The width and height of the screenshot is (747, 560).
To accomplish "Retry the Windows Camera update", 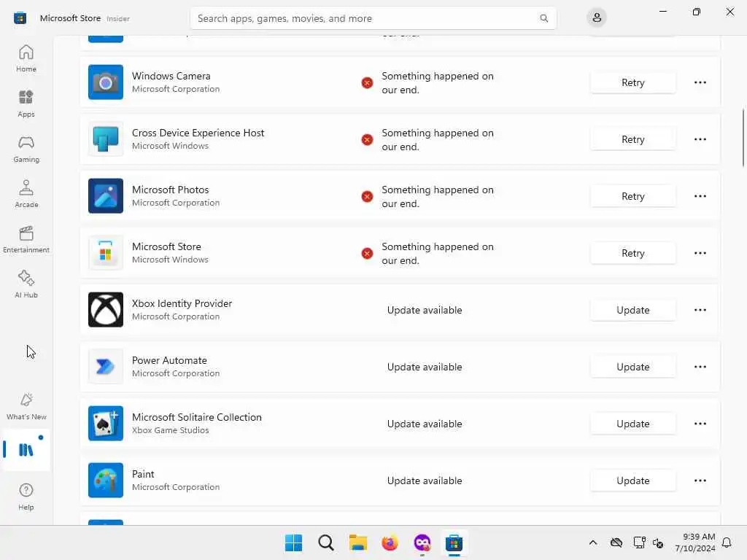I will [x=632, y=82].
